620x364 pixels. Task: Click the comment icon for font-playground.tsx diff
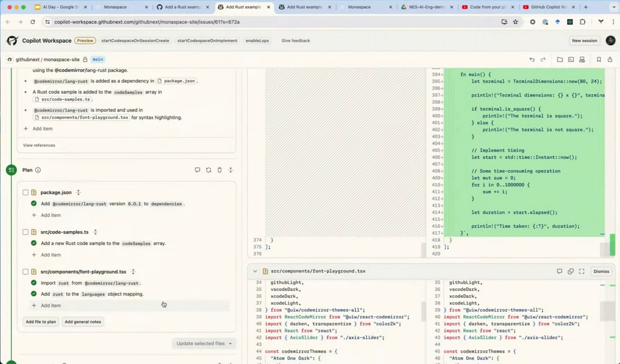[560, 271]
